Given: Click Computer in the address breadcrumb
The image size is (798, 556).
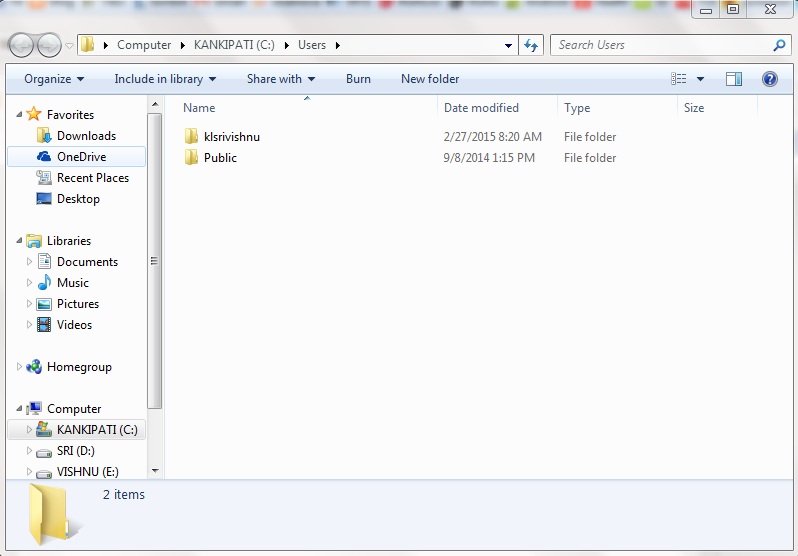Looking at the screenshot, I should (144, 45).
